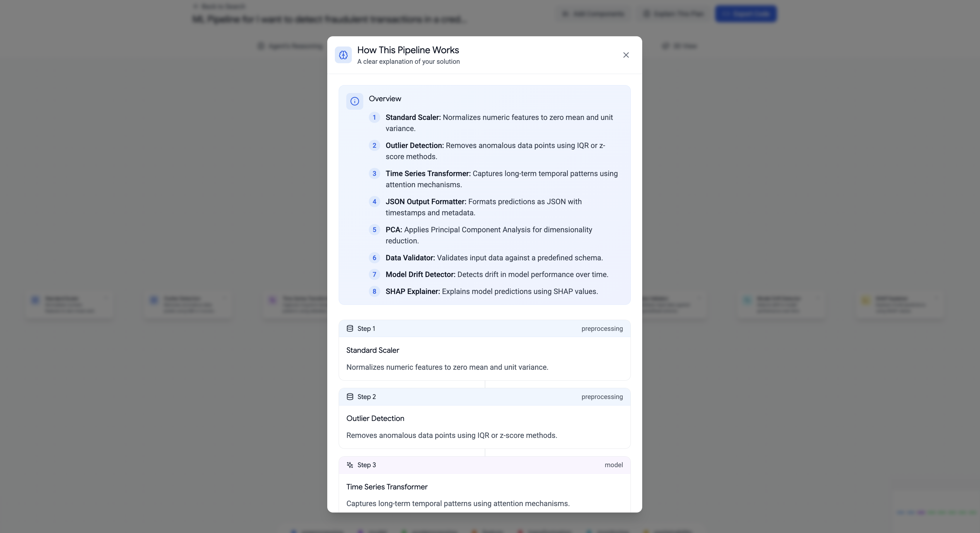Screen dimensions: 980x533
Task: Click the number 3 badge beside Time Series Transformer
Action: [374, 174]
